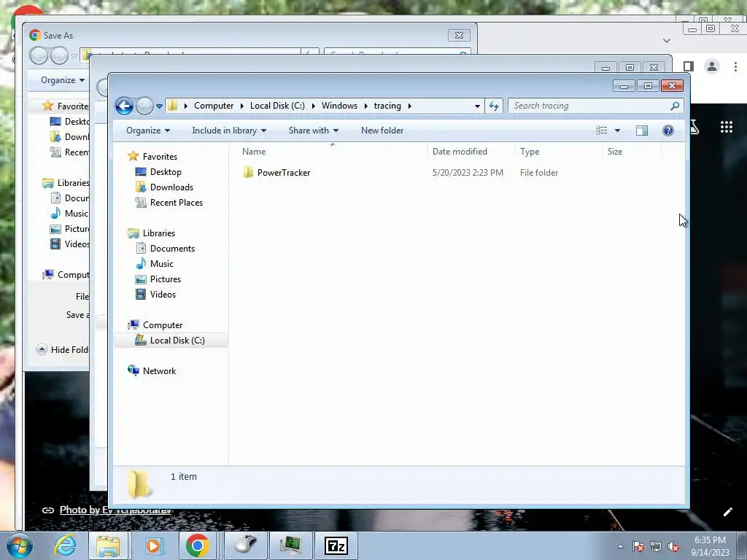
Task: Select Libraries in navigation pane
Action: [158, 233]
